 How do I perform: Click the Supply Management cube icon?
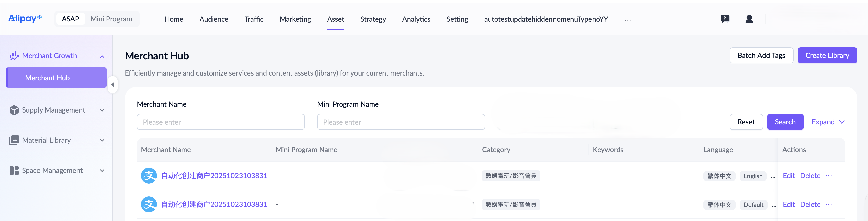pyautogui.click(x=14, y=110)
